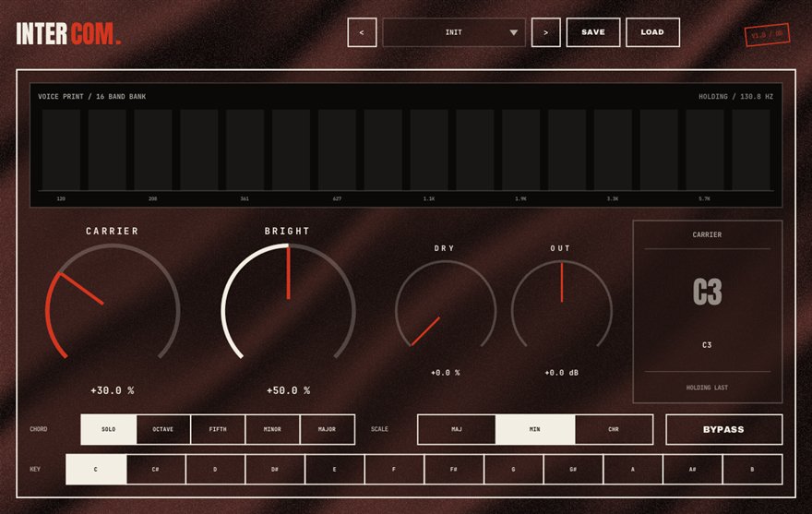The width and height of the screenshot is (812, 514).
Task: Toggle the BYPASS button
Action: [x=723, y=429]
